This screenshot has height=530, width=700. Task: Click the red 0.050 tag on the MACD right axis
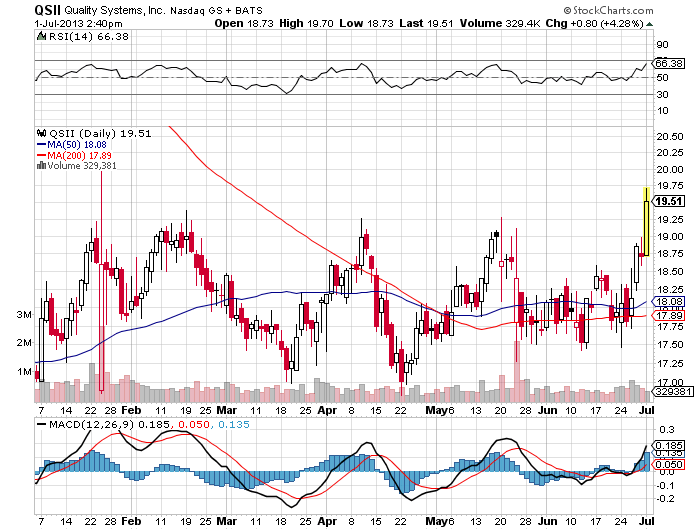[669, 464]
